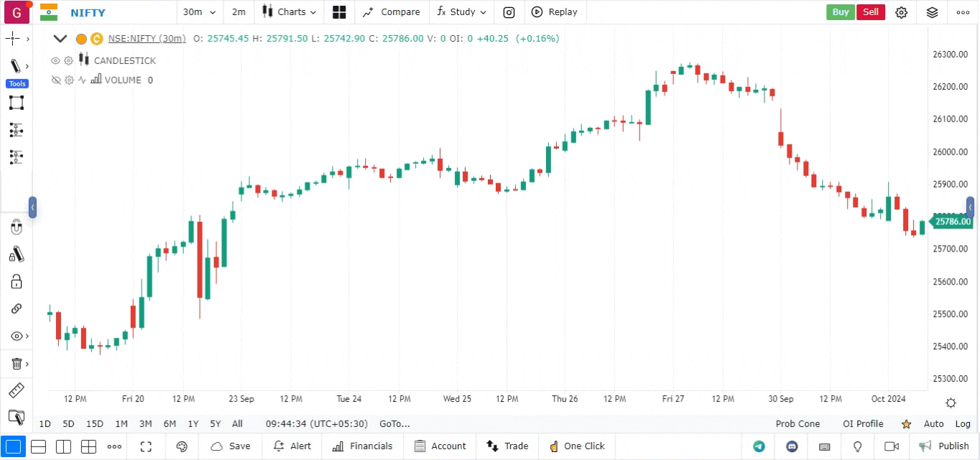Select the ruler measure tool
The width and height of the screenshot is (980, 460).
coord(16,391)
